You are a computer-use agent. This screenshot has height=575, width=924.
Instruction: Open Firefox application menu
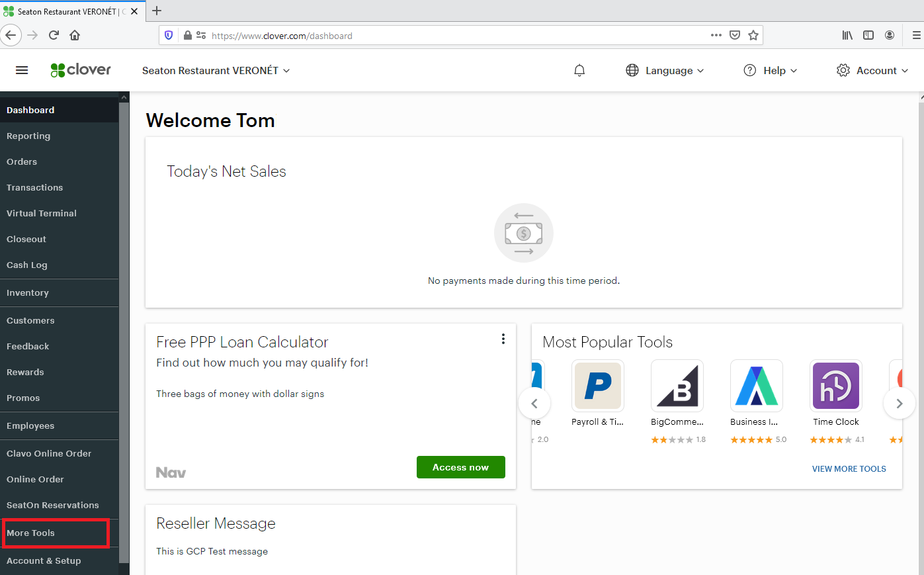[x=916, y=35]
